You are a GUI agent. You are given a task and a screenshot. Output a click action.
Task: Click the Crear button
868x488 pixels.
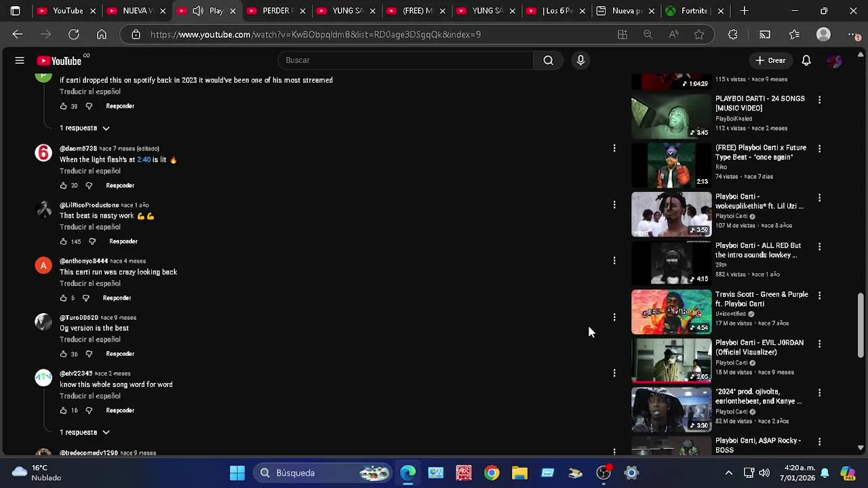point(770,60)
